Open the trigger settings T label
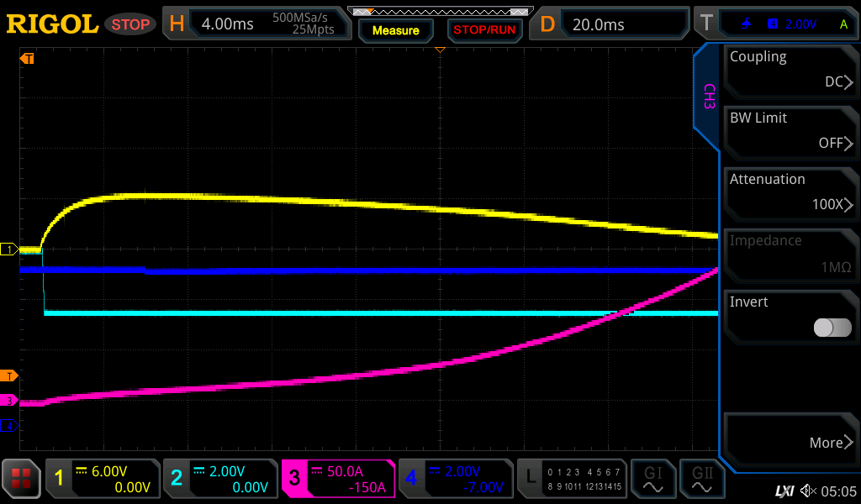Image resolution: width=861 pixels, height=504 pixels. click(707, 24)
